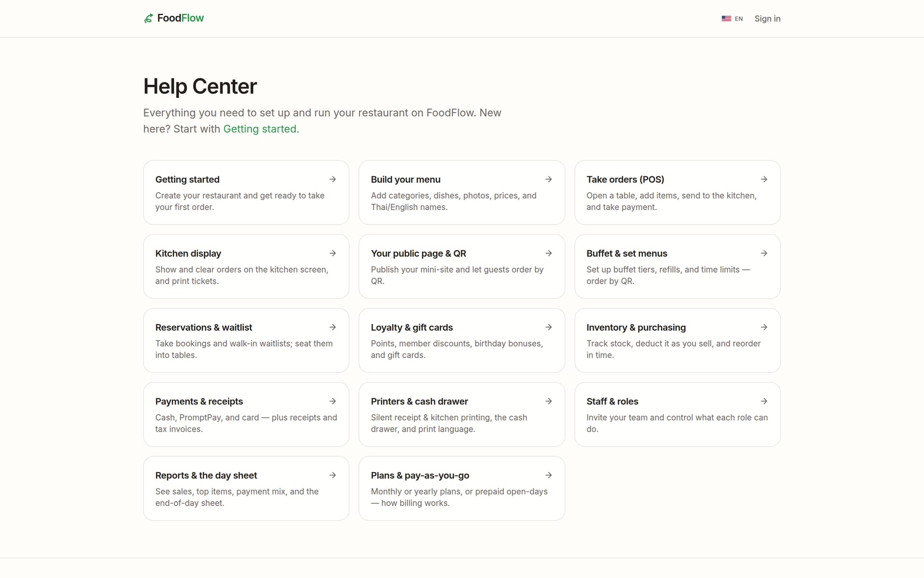Open the FoodFlow home wordmark
The width and height of the screenshot is (924, 578).
pyautogui.click(x=180, y=18)
